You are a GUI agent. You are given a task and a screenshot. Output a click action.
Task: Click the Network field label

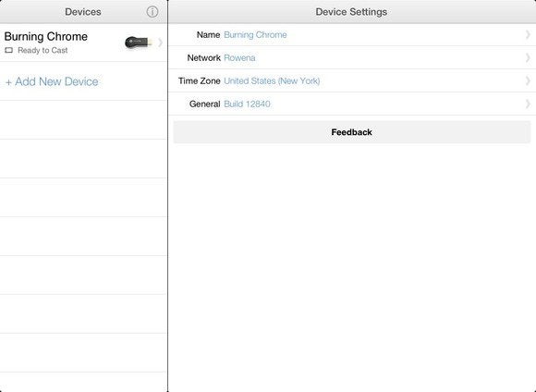coord(203,58)
